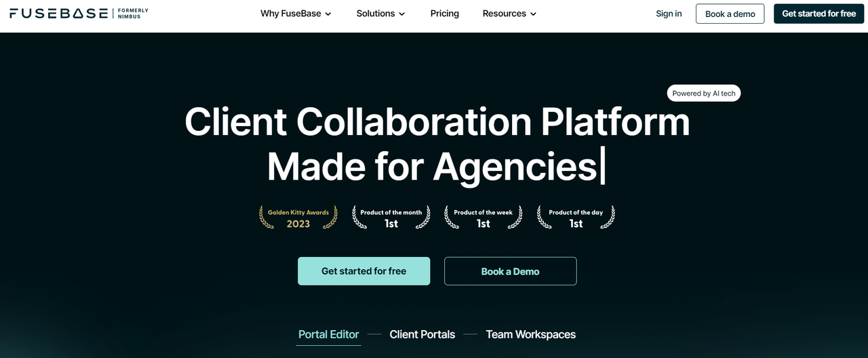Click the teal Get started for free button
The height and width of the screenshot is (358, 868).
coord(364,271)
